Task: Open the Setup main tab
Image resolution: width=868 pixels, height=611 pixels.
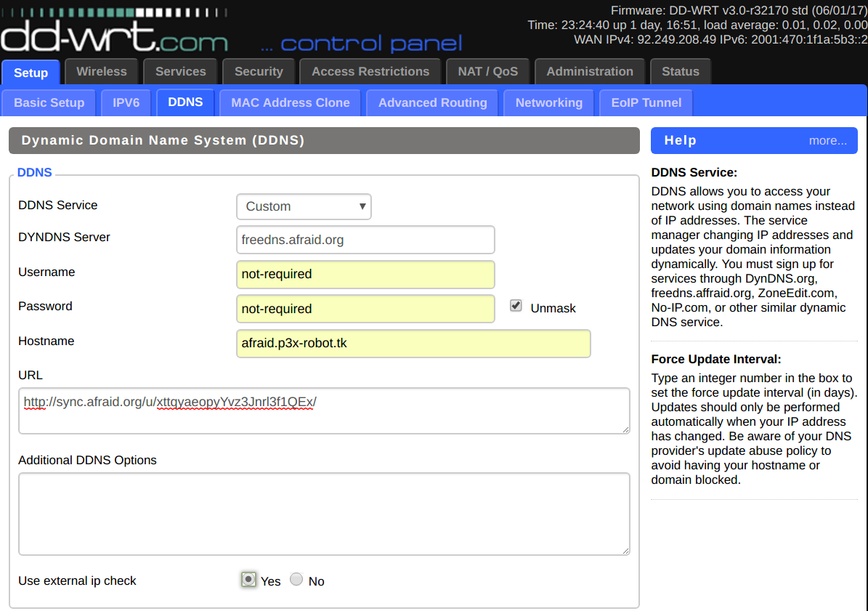Action: [31, 73]
